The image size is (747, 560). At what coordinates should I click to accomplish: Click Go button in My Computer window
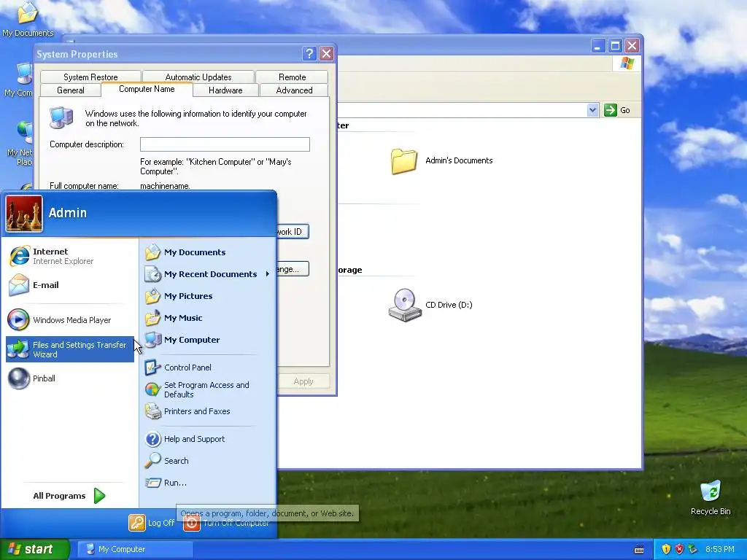[x=617, y=110]
